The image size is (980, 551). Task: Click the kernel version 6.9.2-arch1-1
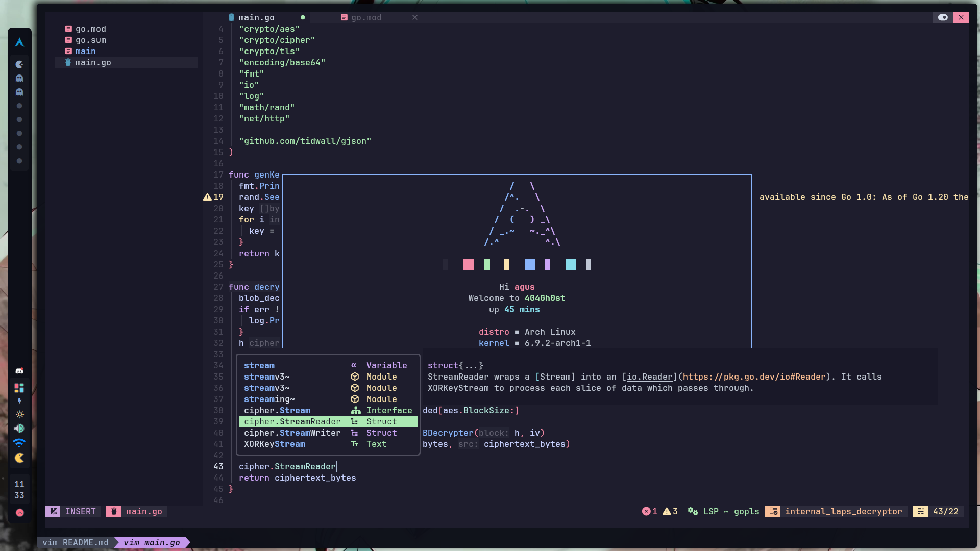click(558, 343)
